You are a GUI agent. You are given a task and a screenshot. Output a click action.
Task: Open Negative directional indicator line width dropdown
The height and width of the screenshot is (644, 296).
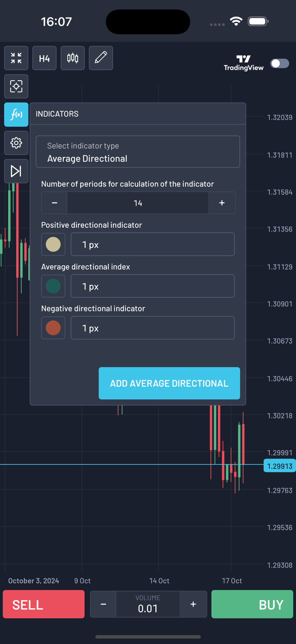point(153,328)
